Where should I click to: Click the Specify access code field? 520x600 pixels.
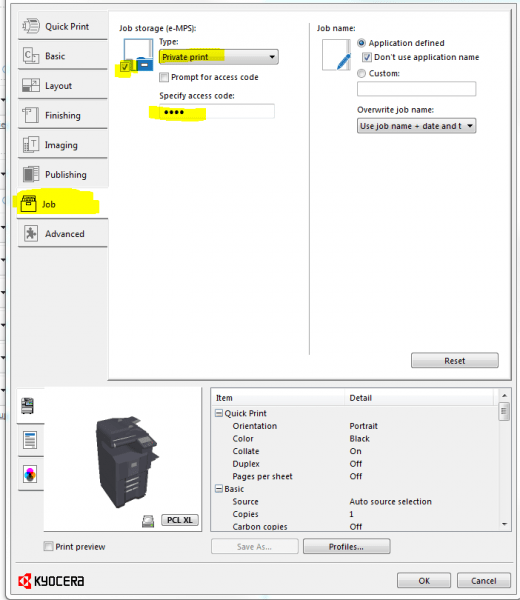tap(217, 112)
